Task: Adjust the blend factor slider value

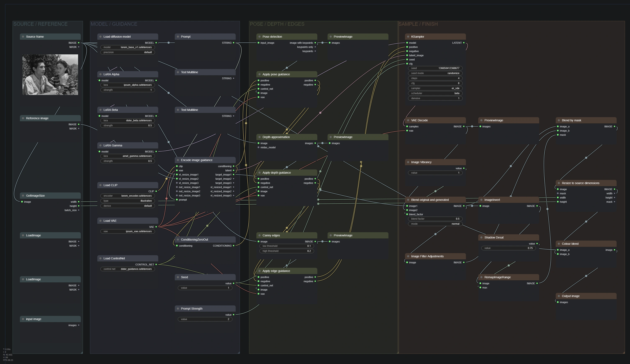Action: 435,219
